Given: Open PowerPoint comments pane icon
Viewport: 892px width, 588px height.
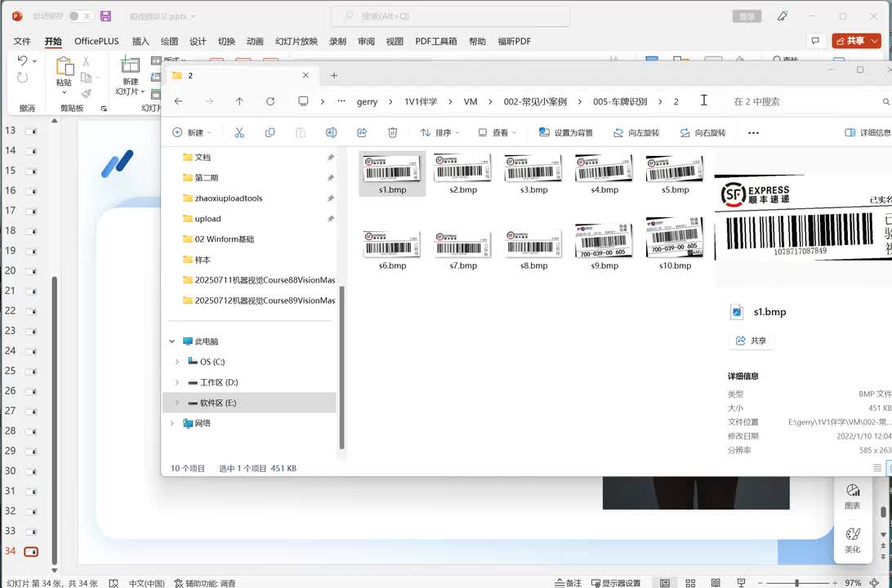Looking at the screenshot, I should (815, 40).
